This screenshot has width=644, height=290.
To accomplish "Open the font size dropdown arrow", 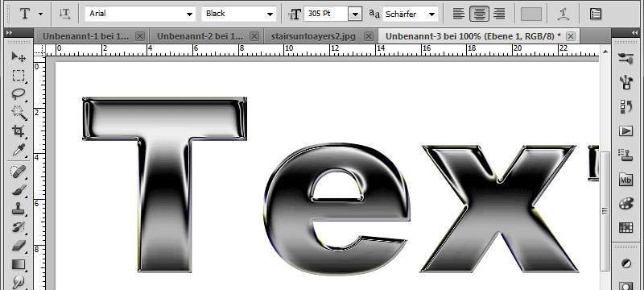I will click(355, 14).
